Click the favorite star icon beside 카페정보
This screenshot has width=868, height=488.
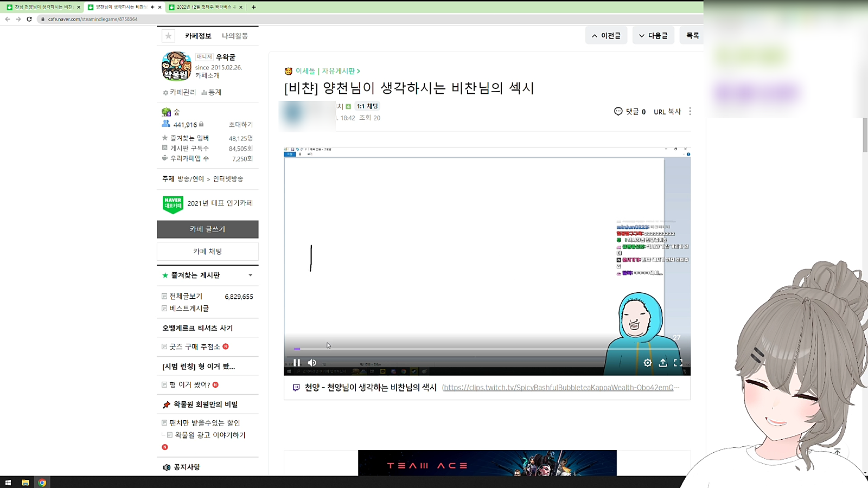pyautogui.click(x=168, y=36)
